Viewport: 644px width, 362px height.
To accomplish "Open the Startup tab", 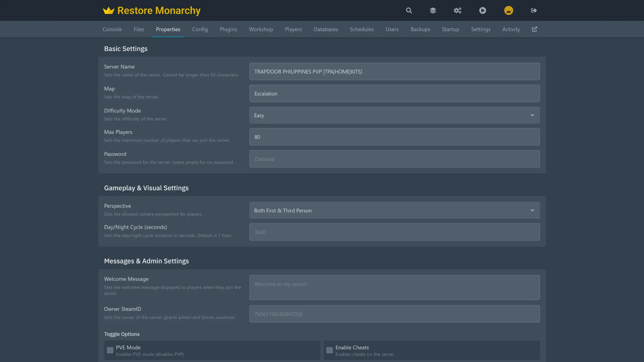I will (450, 29).
